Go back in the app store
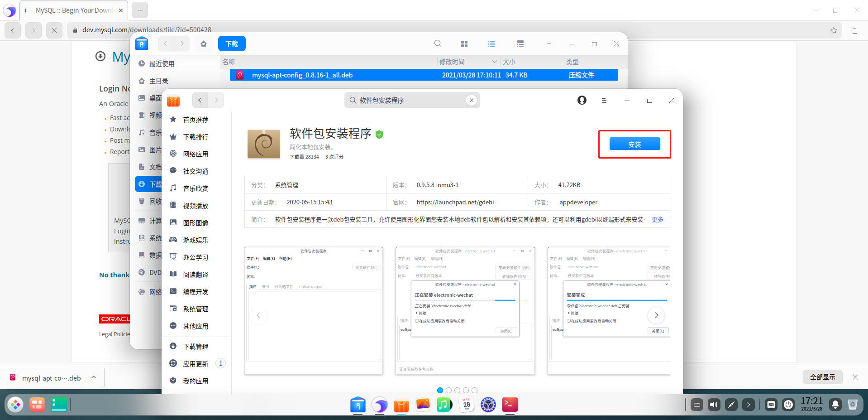The height and width of the screenshot is (420, 868). tap(200, 100)
